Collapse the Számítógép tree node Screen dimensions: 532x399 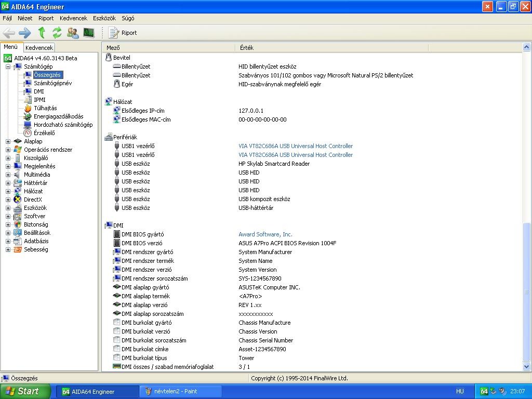pos(8,66)
